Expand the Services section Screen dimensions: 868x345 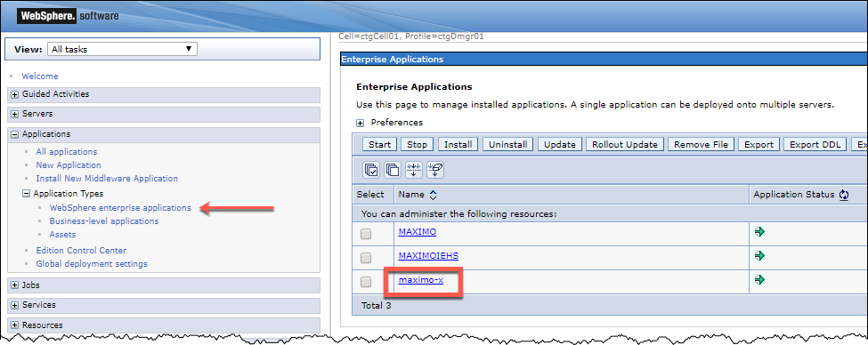[x=15, y=305]
